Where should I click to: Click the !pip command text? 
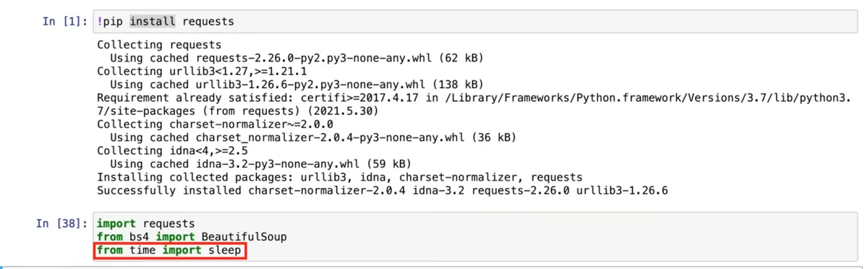(x=110, y=22)
